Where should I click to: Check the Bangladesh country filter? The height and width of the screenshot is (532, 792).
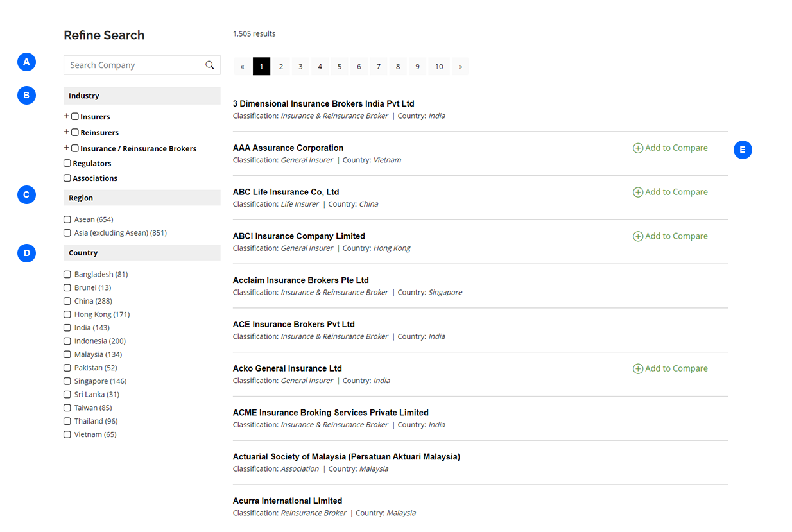pyautogui.click(x=67, y=275)
